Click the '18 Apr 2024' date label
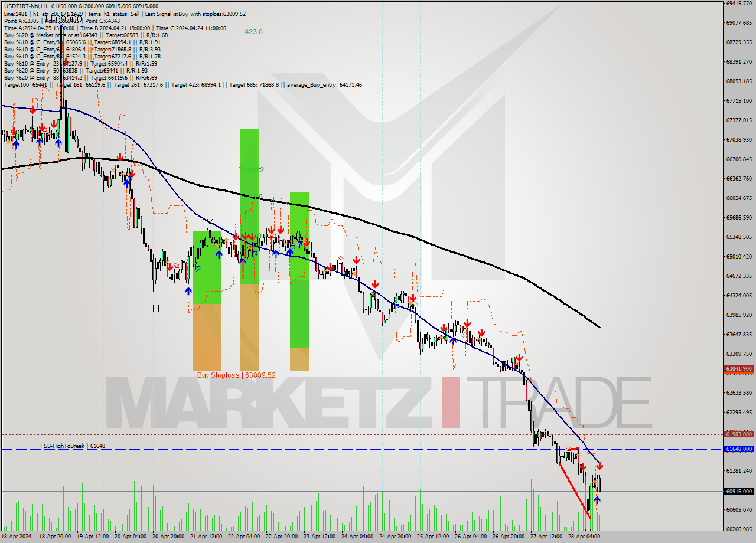Screen dimensions: 756x543 tap(16, 537)
